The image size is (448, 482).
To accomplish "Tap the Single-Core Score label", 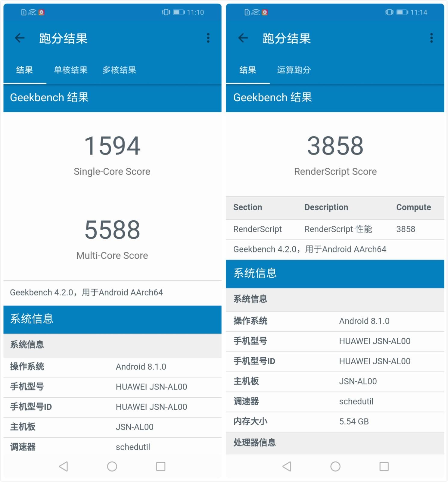I will tap(112, 171).
